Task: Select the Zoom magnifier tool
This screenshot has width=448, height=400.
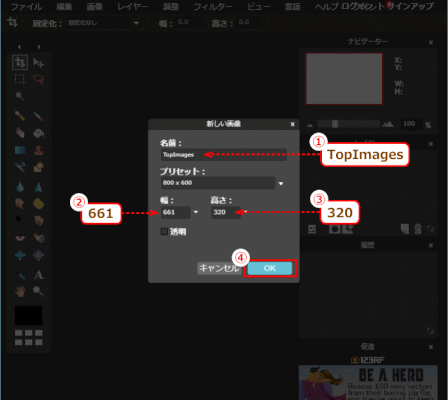Action: pos(38,291)
